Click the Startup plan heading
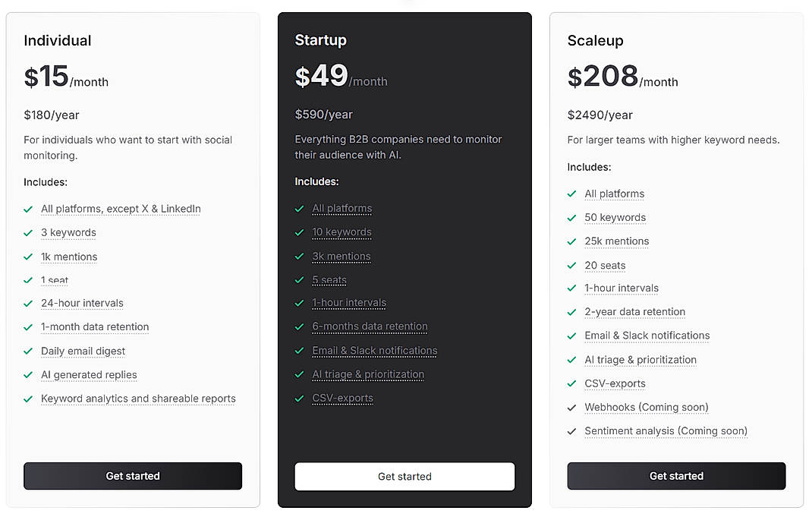The image size is (812, 517). [320, 40]
